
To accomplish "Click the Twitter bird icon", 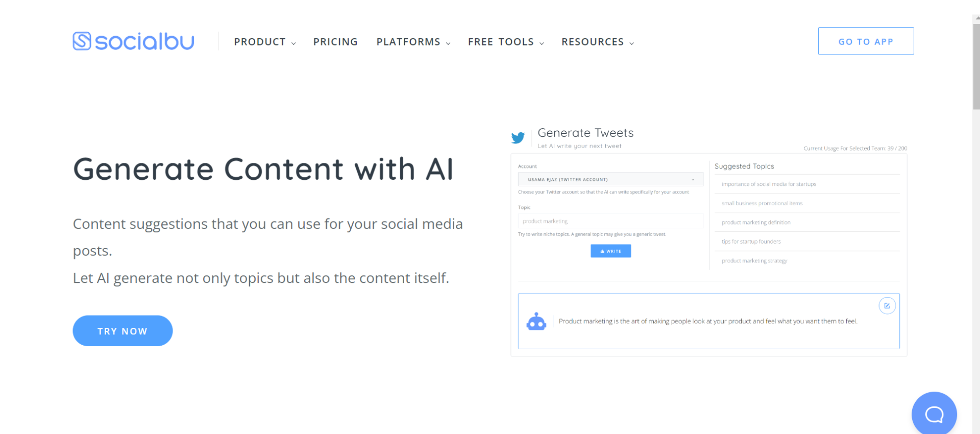I will pyautogui.click(x=518, y=138).
